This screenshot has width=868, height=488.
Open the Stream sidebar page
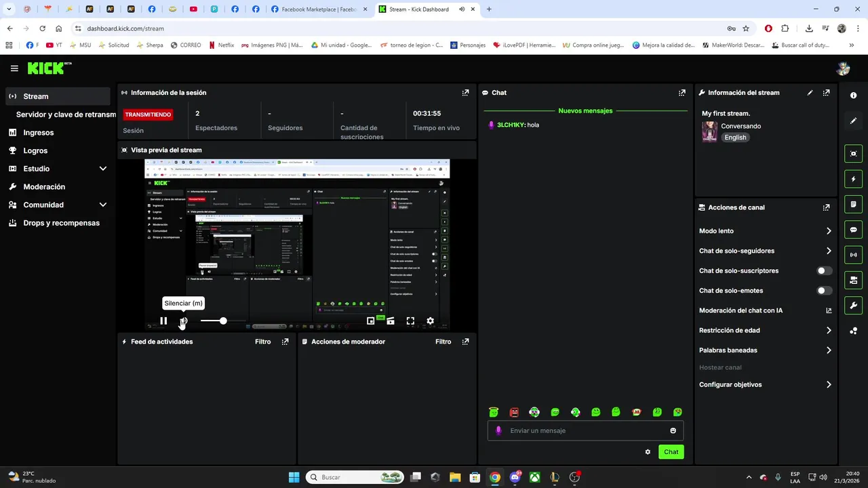coord(58,96)
